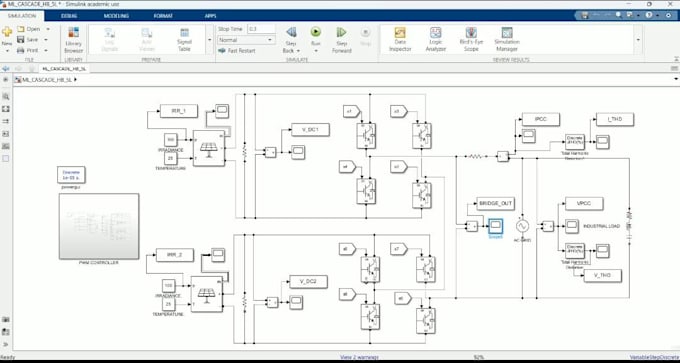Select the V_DC1 block
Image resolution: width=680 pixels, height=363 pixels.
[310, 130]
